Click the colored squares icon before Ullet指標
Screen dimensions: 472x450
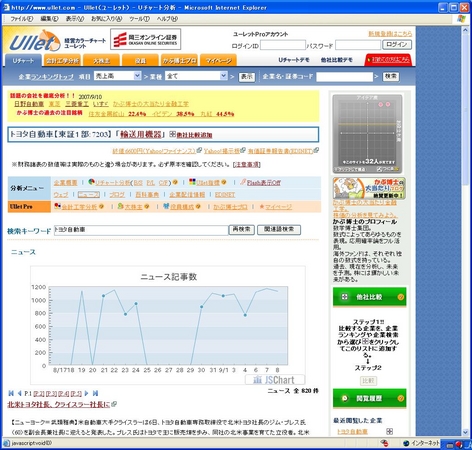click(x=192, y=182)
